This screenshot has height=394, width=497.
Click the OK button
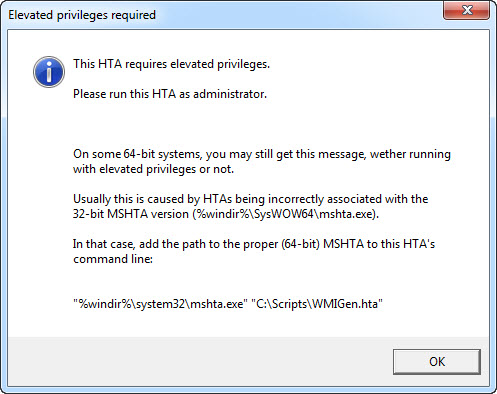tap(437, 362)
